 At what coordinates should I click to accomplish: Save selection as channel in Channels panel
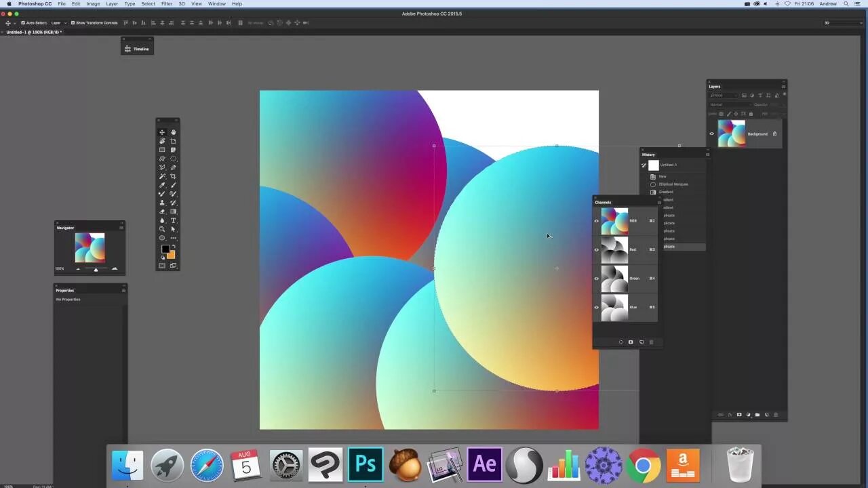coord(631,342)
